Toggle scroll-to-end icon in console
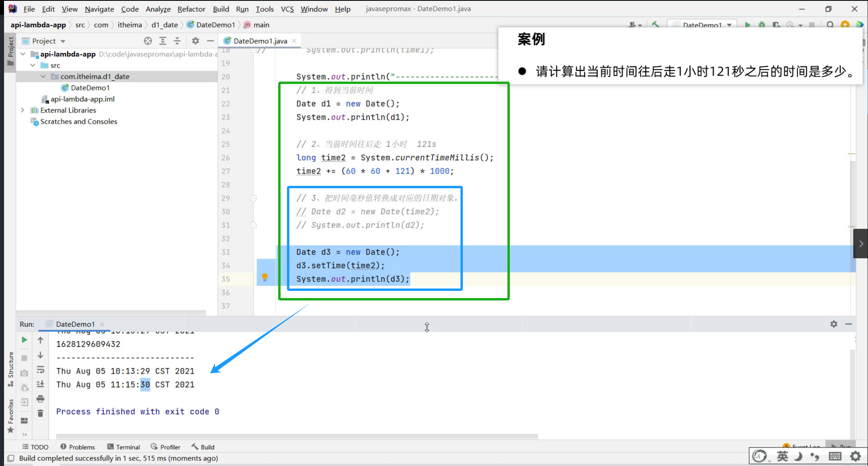 [x=40, y=384]
